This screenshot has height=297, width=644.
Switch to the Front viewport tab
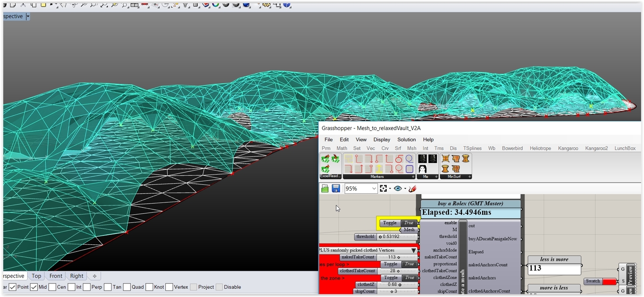coord(56,276)
